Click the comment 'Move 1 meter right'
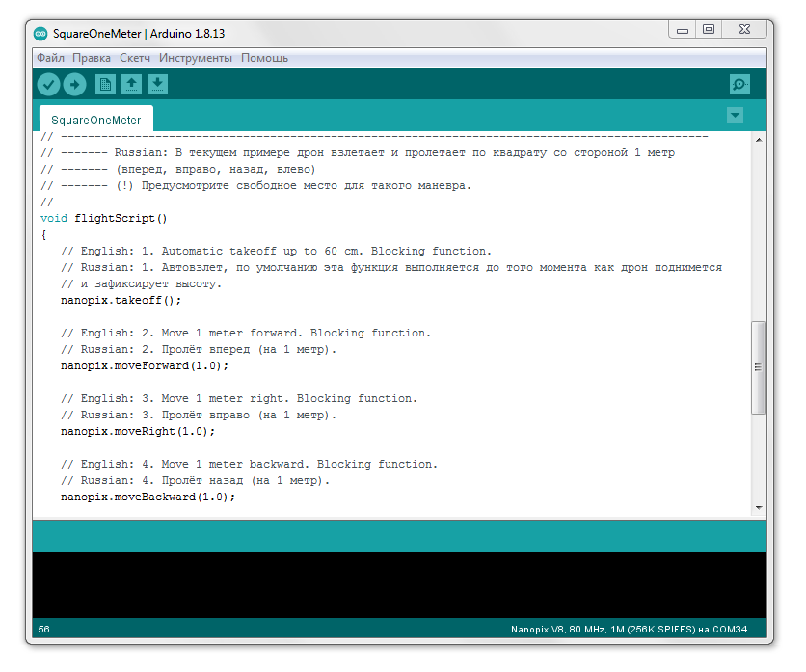This screenshot has height=672, width=806. click(225, 399)
